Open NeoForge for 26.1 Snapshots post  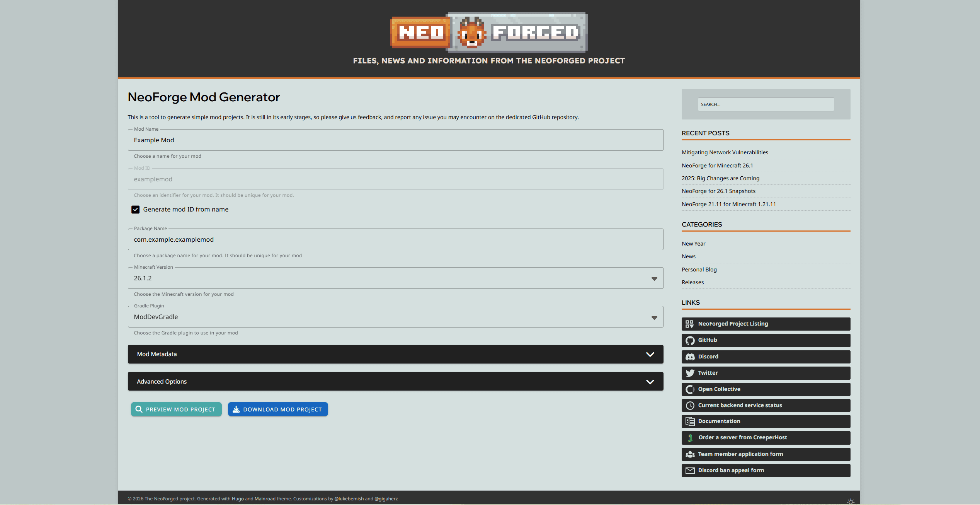pos(718,191)
